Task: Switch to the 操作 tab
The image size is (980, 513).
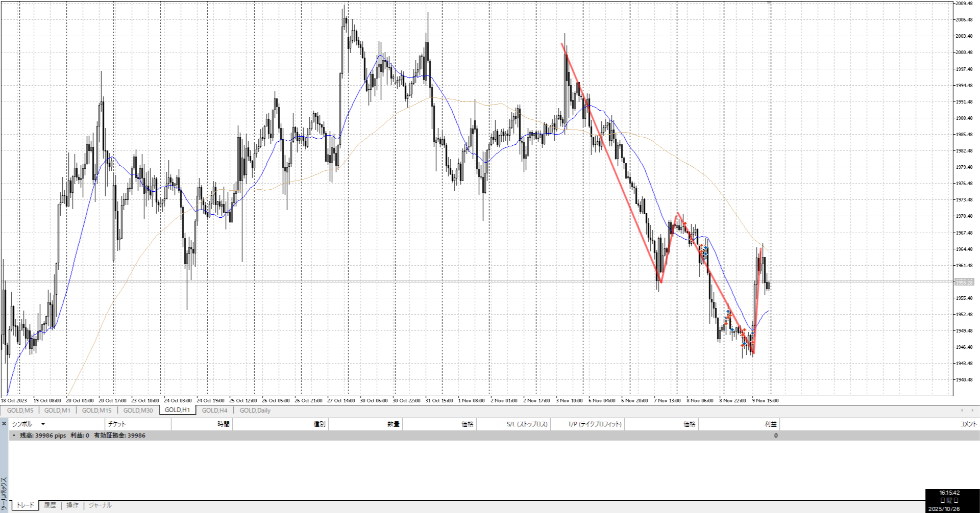Action: [72, 505]
